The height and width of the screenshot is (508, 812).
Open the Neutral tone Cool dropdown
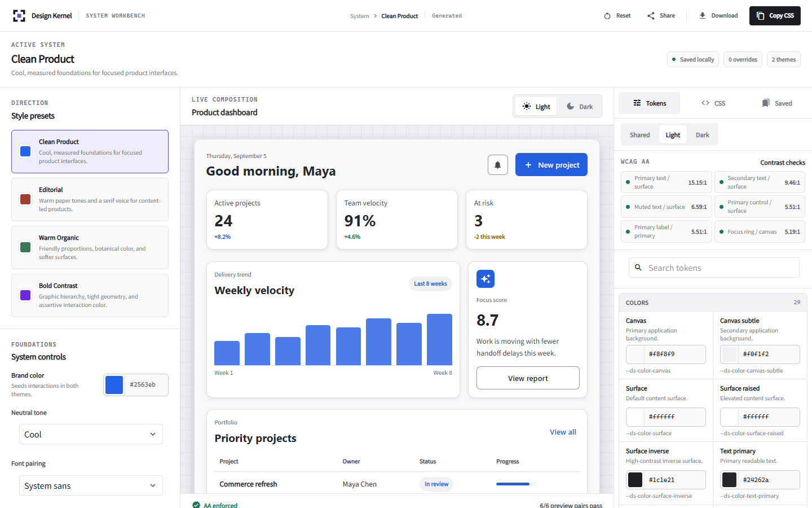91,434
